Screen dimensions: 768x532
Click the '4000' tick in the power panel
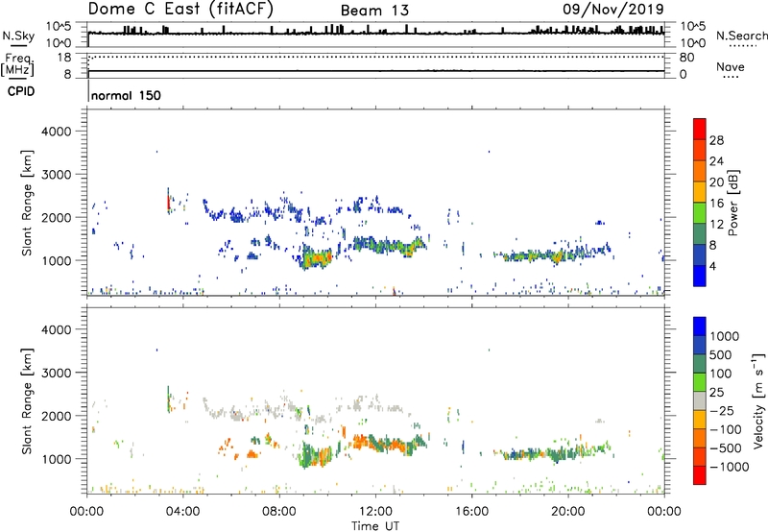(x=57, y=132)
